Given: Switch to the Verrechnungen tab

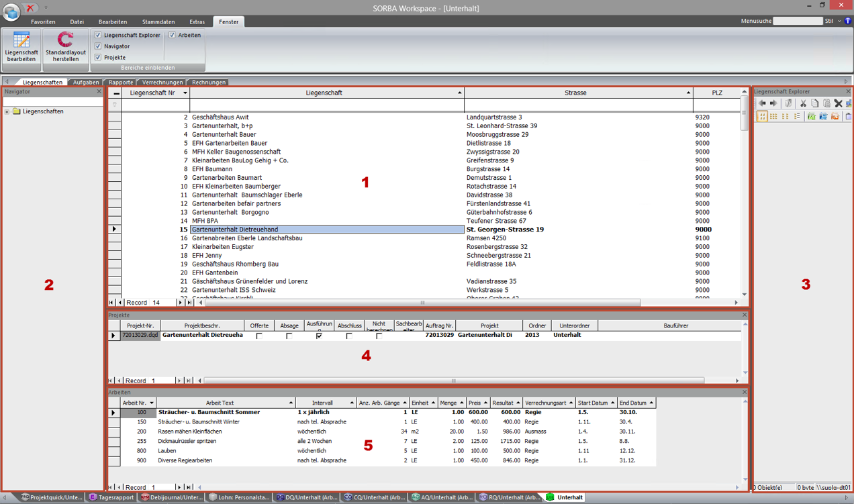Looking at the screenshot, I should pyautogui.click(x=162, y=83).
